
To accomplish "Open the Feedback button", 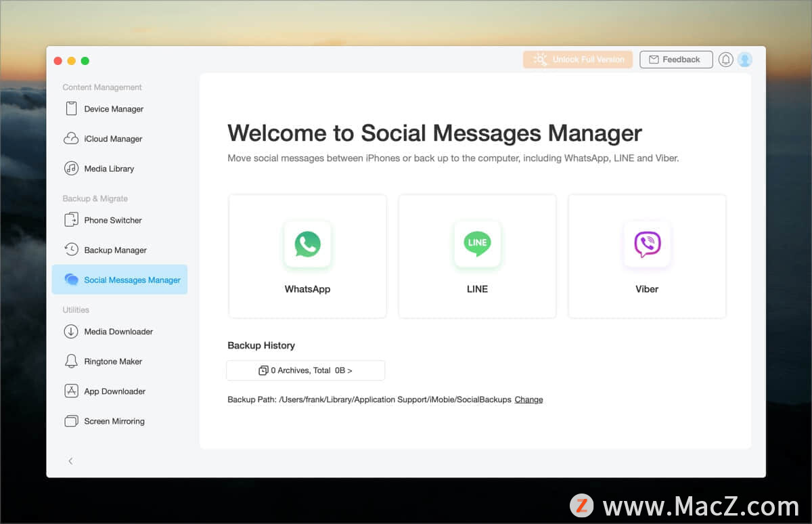I will click(x=676, y=60).
